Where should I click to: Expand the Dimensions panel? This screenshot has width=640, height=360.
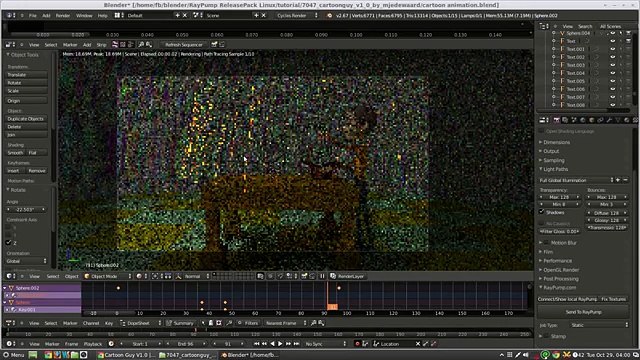click(556, 142)
